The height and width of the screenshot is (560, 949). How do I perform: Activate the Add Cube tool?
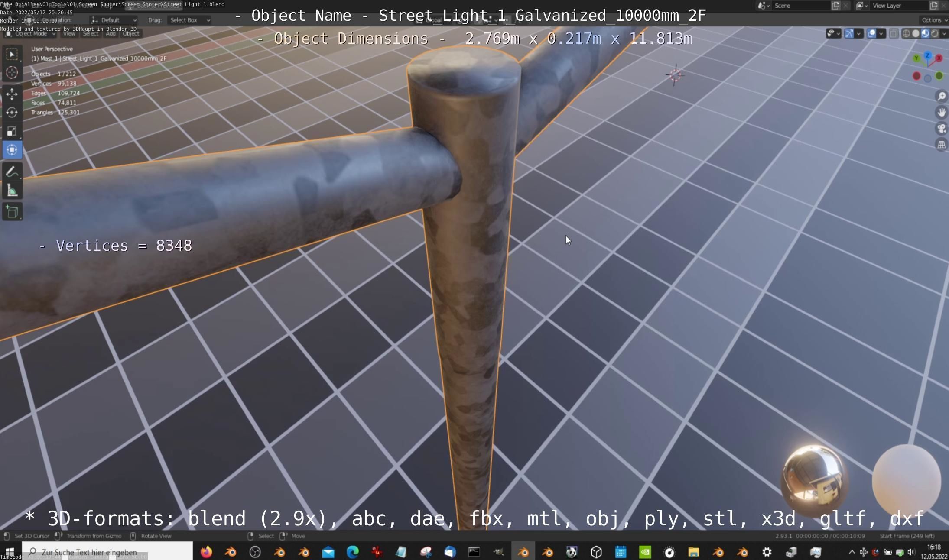(x=12, y=212)
